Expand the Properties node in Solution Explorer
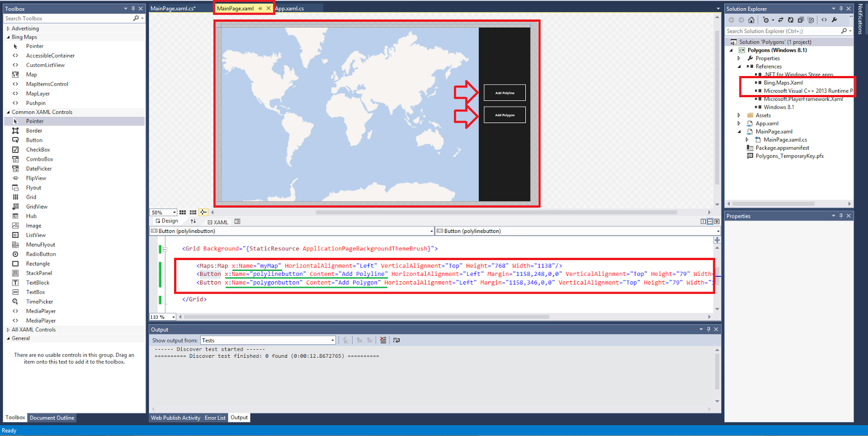The image size is (868, 436). [739, 59]
